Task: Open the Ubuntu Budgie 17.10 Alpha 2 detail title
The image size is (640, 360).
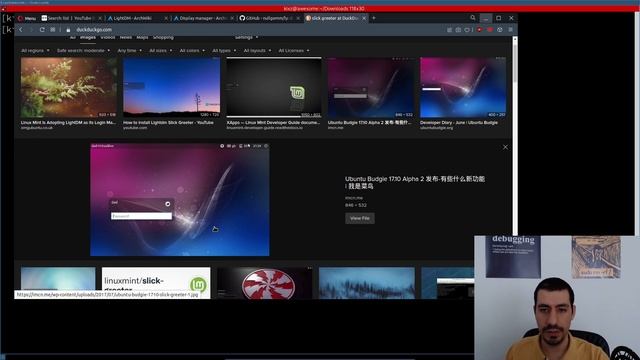Action: coord(415,182)
